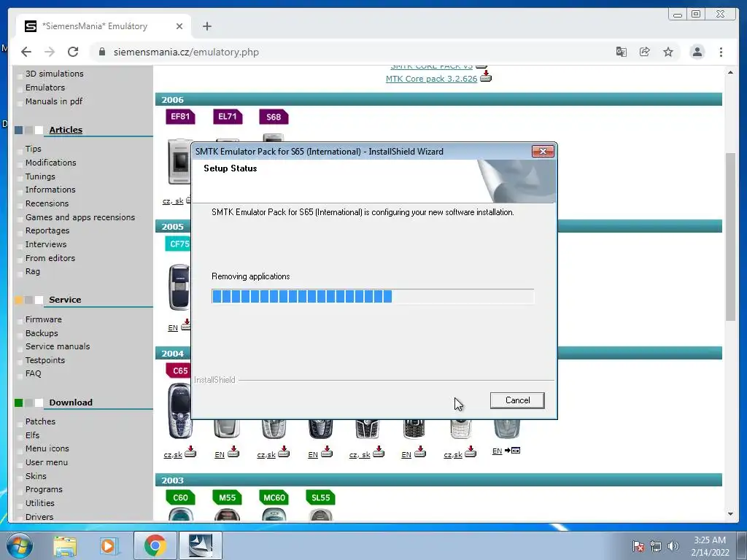Open Windows Explorer from taskbar
The height and width of the screenshot is (560, 747).
tap(65, 545)
